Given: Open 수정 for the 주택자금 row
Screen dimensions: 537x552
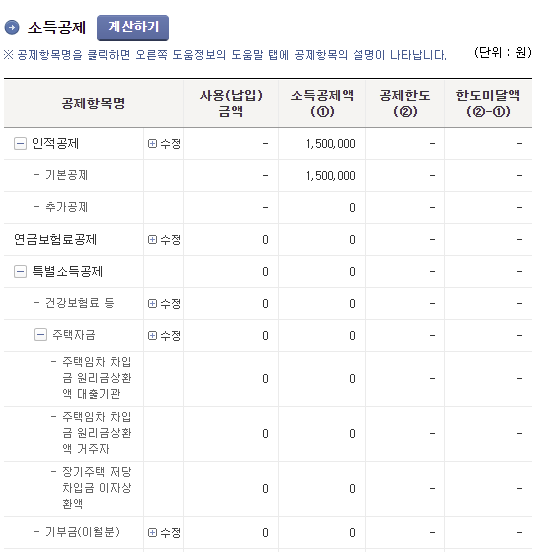Looking at the screenshot, I should pyautogui.click(x=164, y=335).
